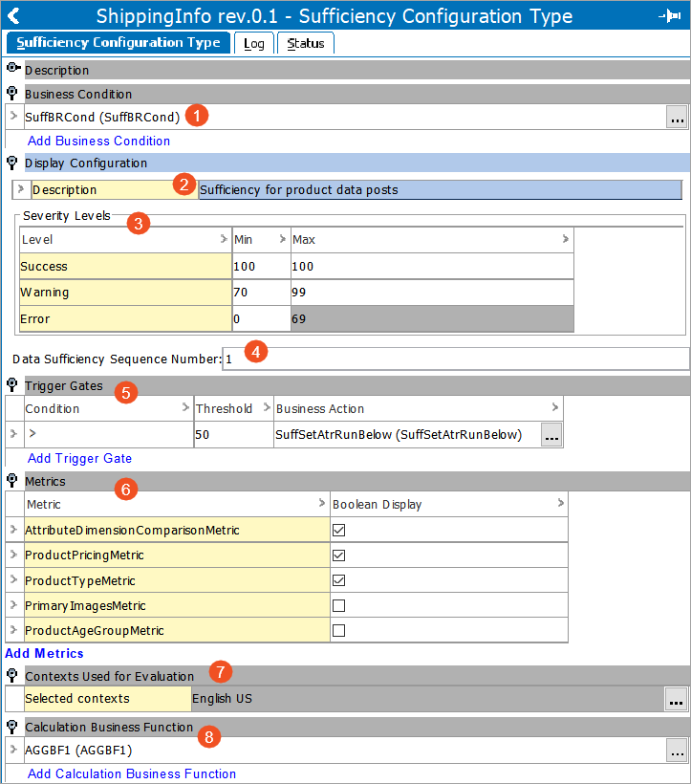Screen dimensions: 691x784
Task: Select the Success Min value 100
Action: [x=261, y=266]
